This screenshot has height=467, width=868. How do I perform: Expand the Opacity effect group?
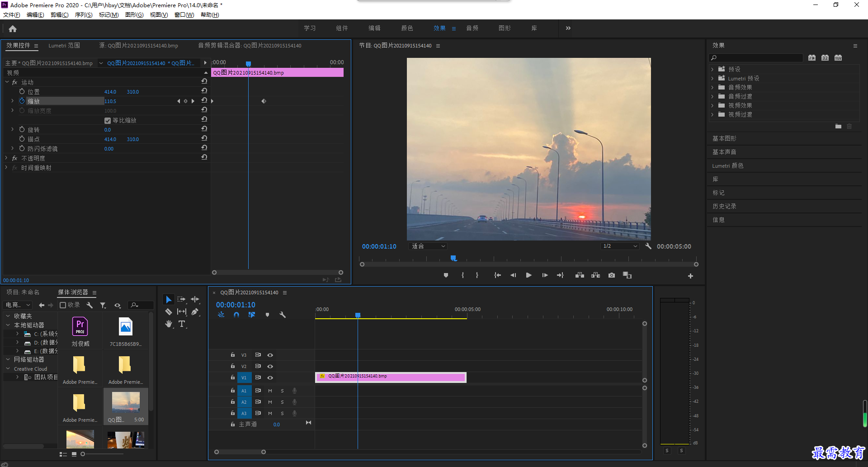click(6, 158)
